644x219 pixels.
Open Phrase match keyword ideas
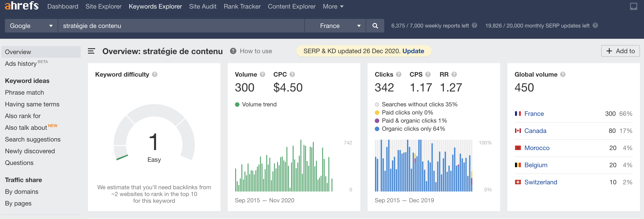pyautogui.click(x=25, y=93)
